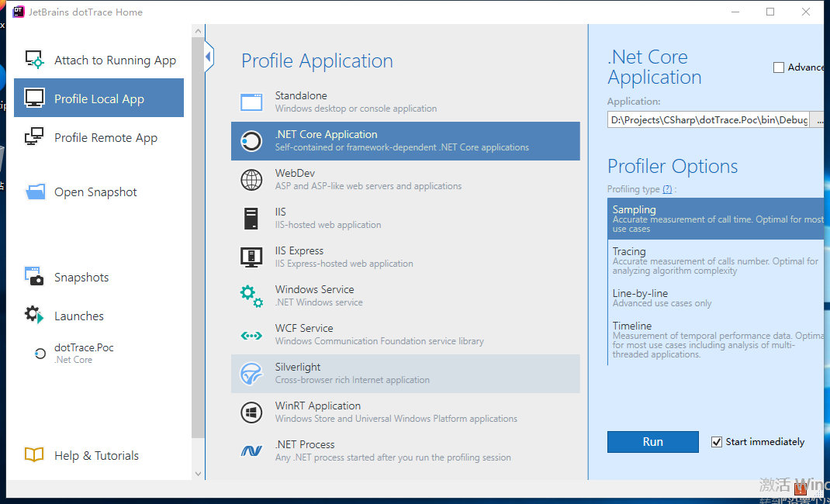Open the Attach to Running App page
Viewport: 830px width, 504px height.
pos(99,60)
